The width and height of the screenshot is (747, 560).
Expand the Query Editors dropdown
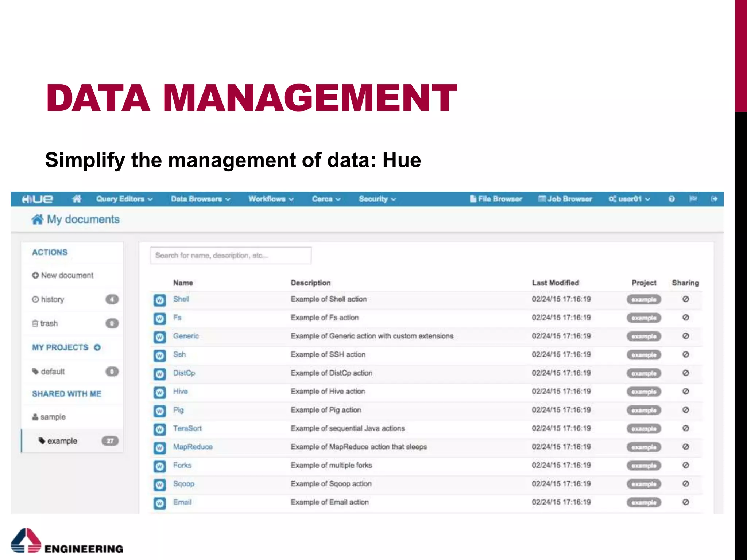124,199
